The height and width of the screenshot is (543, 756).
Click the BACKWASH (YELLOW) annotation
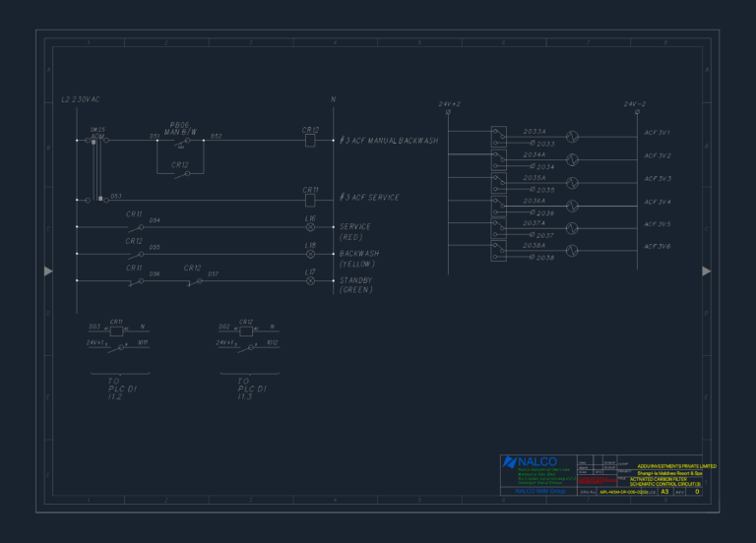point(359,259)
